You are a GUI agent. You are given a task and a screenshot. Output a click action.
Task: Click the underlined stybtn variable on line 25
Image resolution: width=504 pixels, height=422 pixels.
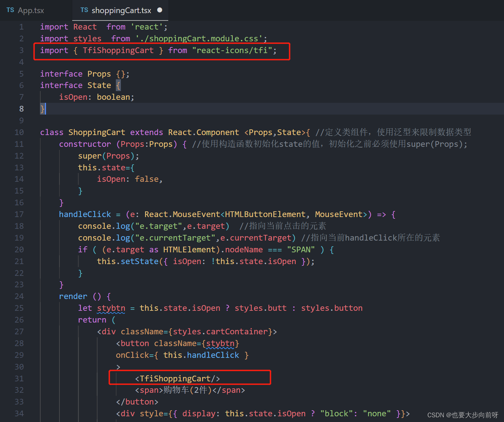[111, 308]
